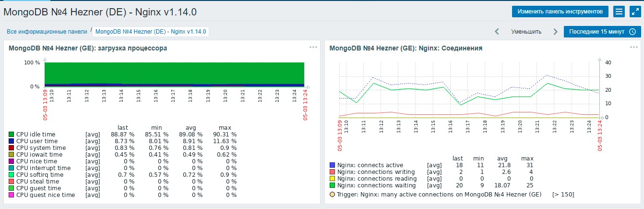
Task: Click the green Nginx connections waiting swatch
Action: 333,185
